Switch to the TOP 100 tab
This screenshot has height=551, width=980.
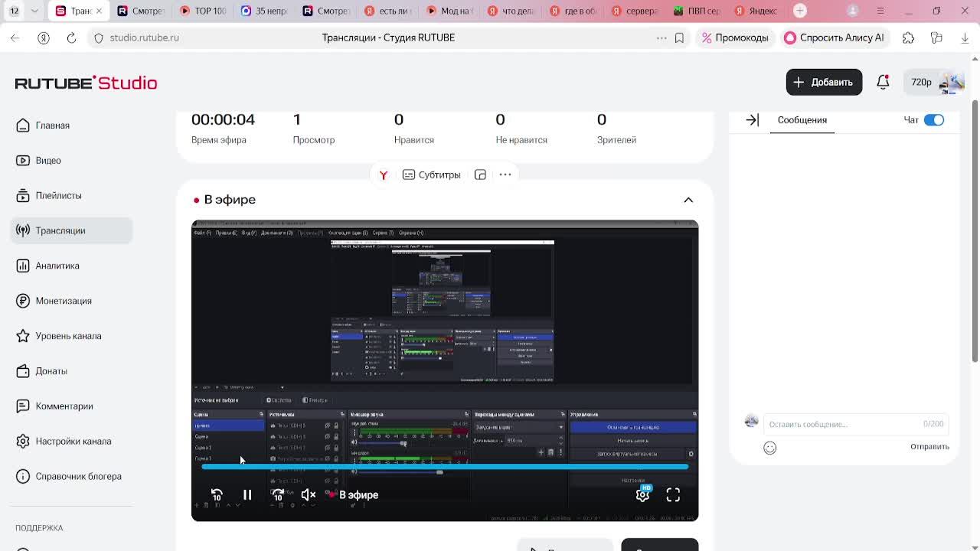pos(202,11)
